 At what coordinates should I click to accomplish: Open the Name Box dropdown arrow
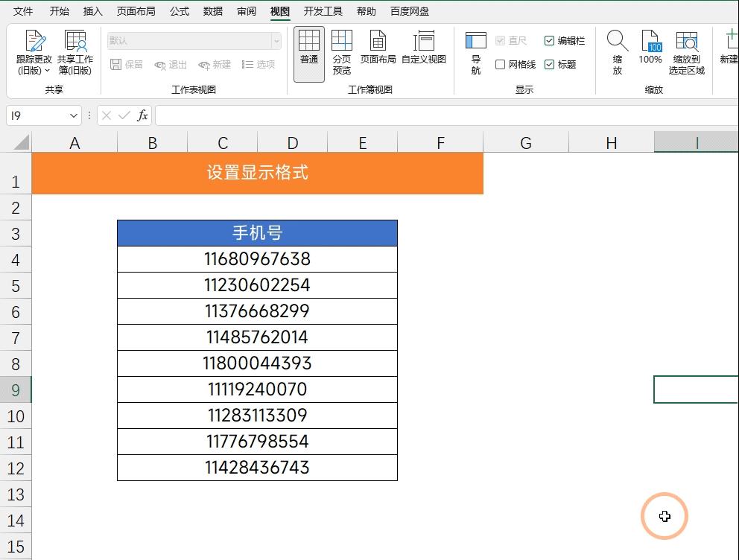72,115
